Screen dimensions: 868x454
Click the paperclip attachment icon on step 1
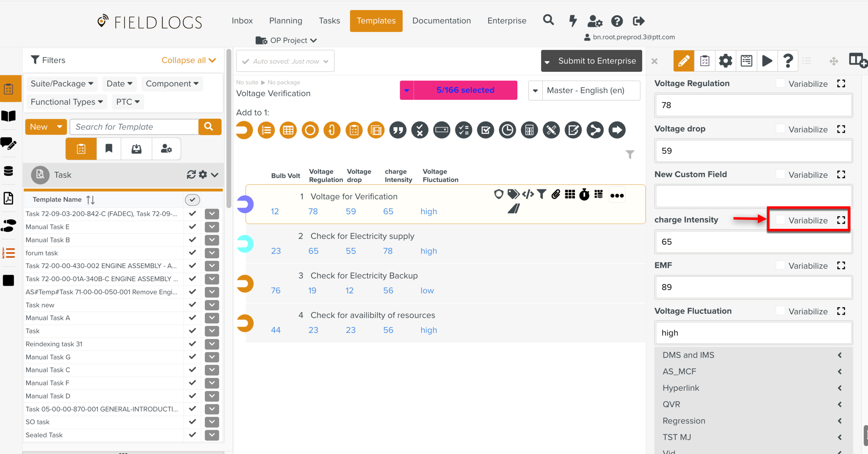[556, 194]
